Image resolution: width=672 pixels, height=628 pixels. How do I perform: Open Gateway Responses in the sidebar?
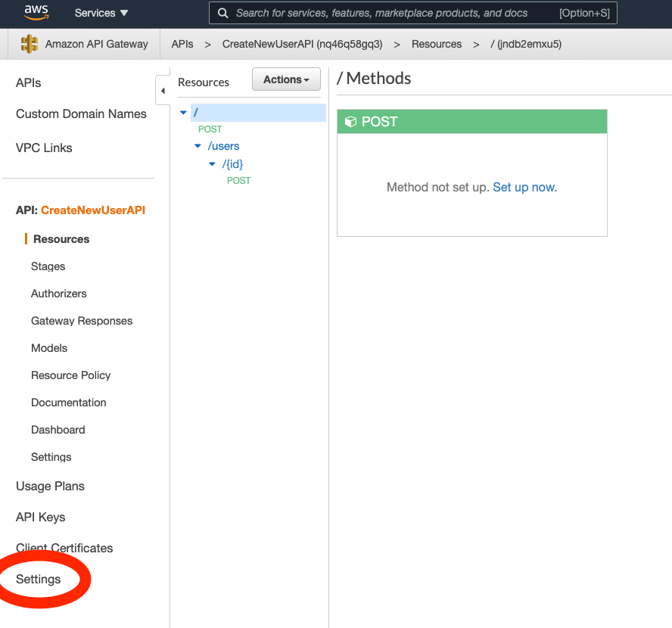pos(82,321)
